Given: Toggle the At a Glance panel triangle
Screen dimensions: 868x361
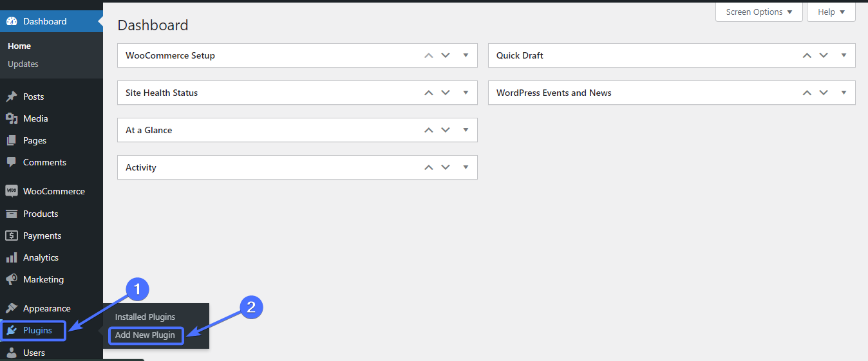Looking at the screenshot, I should coord(466,130).
